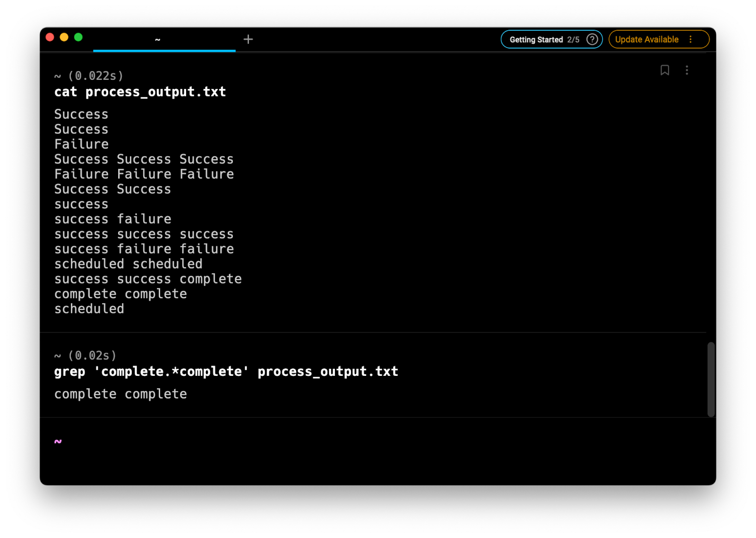756x538 pixels.
Task: Click the grep output line 'complete complete'
Action: click(x=120, y=394)
